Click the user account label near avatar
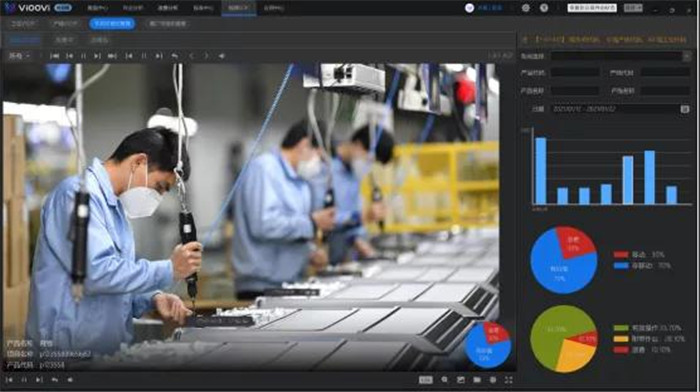This screenshot has width=700, height=392. point(490,8)
